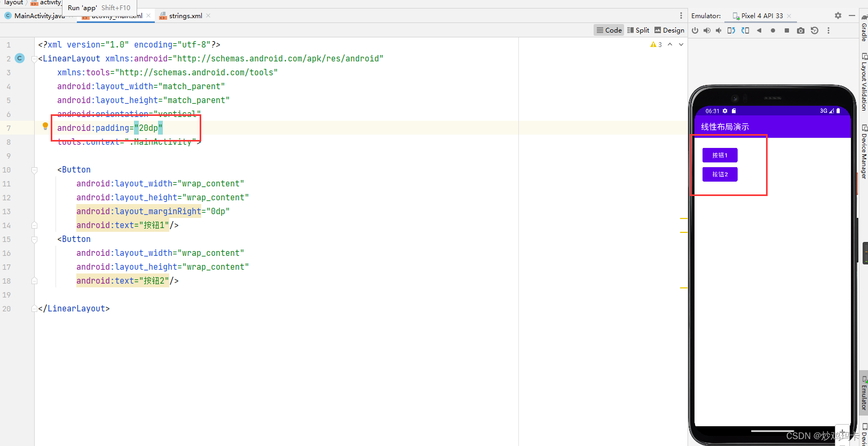Click the layout breadcrumb item
Screen dimensions: 868x446
click(13, 3)
